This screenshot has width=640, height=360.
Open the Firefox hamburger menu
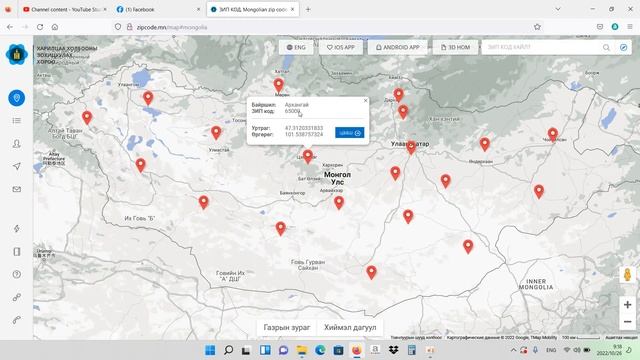tap(630, 27)
